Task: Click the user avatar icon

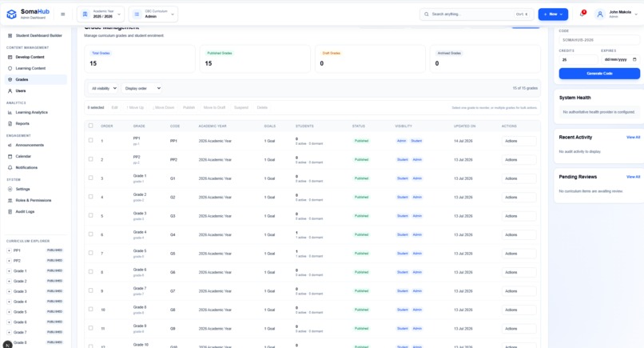Action: click(599, 14)
